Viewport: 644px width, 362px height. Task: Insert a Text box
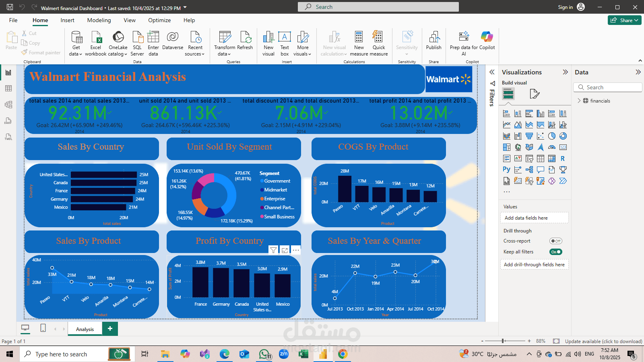click(x=285, y=43)
